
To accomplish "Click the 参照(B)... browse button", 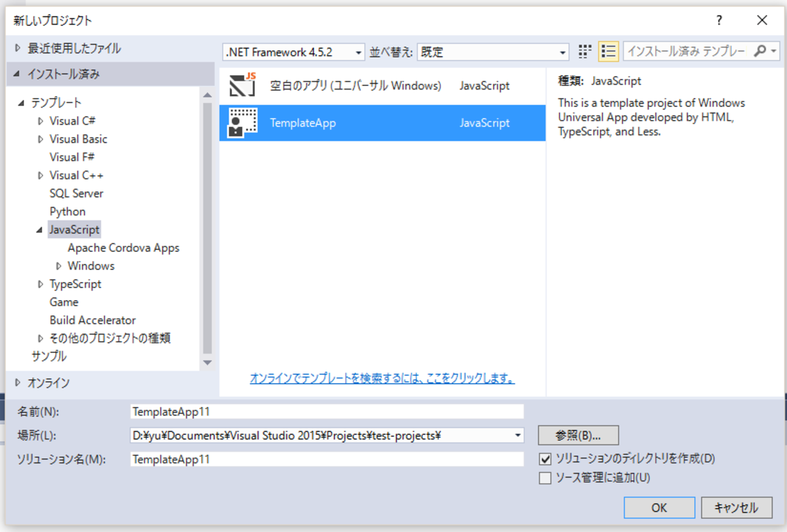I will 578,435.
